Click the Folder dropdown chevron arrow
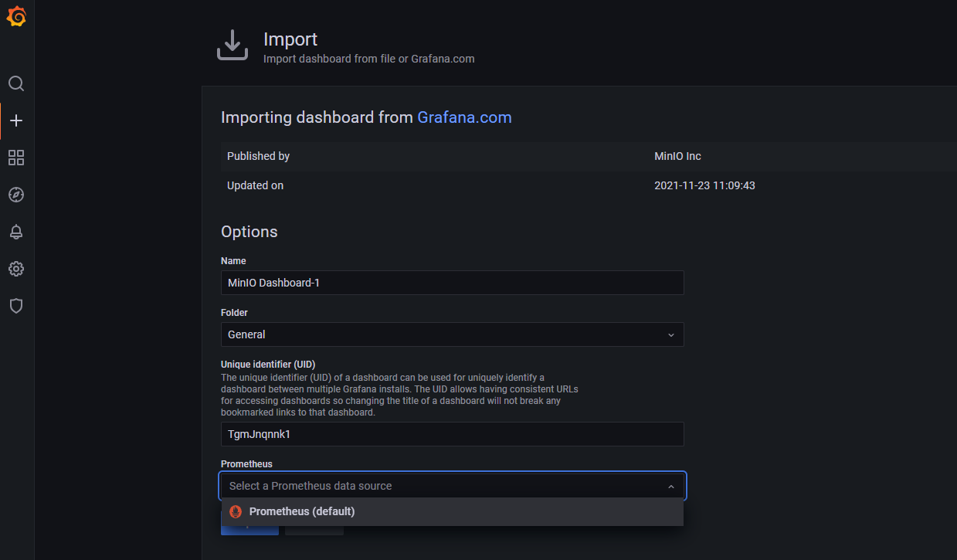 [670, 335]
